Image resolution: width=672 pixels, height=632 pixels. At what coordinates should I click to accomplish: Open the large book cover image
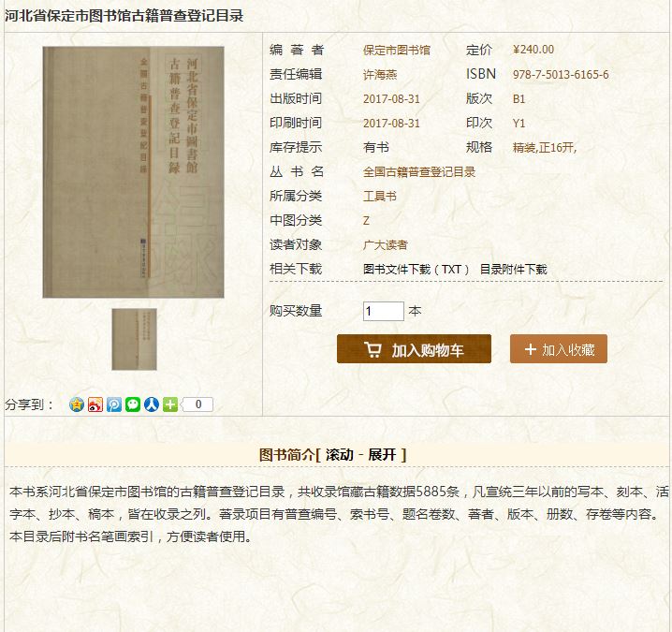pos(133,172)
